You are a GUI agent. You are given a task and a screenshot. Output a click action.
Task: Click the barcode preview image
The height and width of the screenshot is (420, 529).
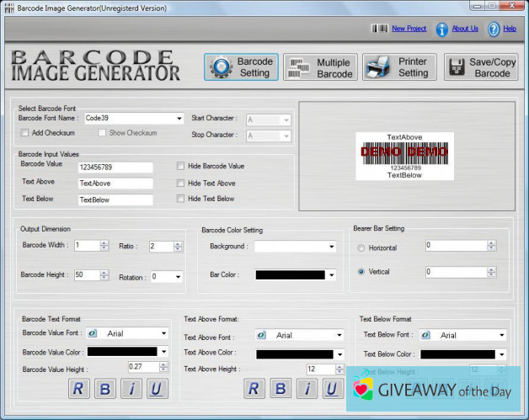pyautogui.click(x=404, y=156)
